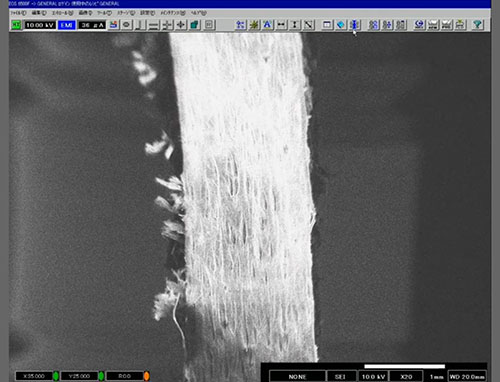Toggle the orange indicator beside R 0.0
The height and width of the screenshot is (382, 500).
[146, 376]
